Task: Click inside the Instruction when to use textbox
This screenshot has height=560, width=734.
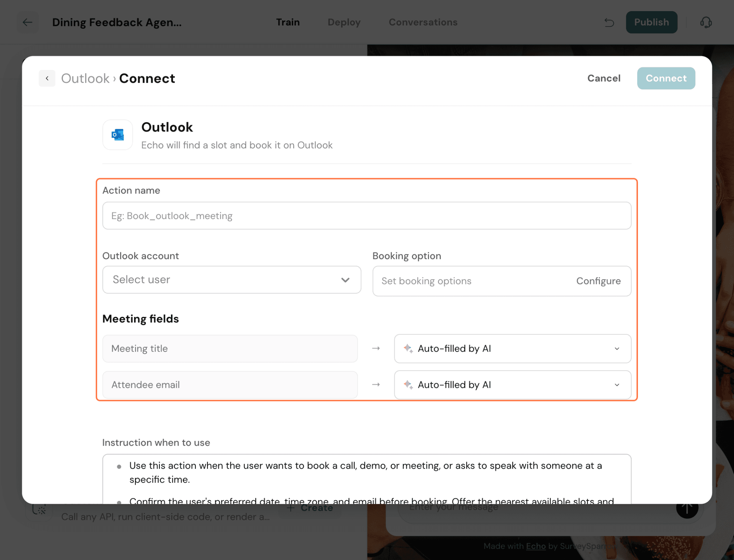Action: click(367, 479)
